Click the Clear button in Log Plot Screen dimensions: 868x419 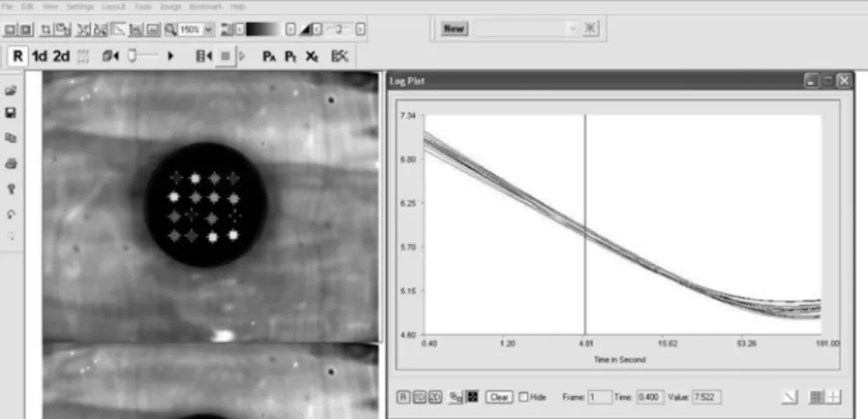point(499,397)
